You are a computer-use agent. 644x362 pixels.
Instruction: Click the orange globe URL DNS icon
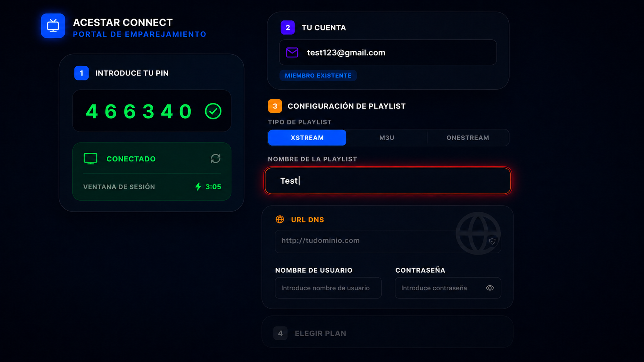[280, 220]
